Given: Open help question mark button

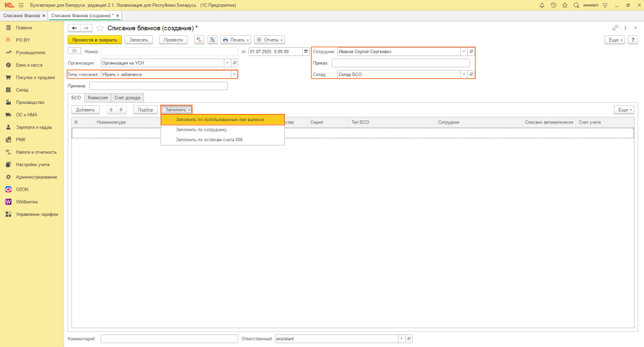Looking at the screenshot, I should click(633, 40).
